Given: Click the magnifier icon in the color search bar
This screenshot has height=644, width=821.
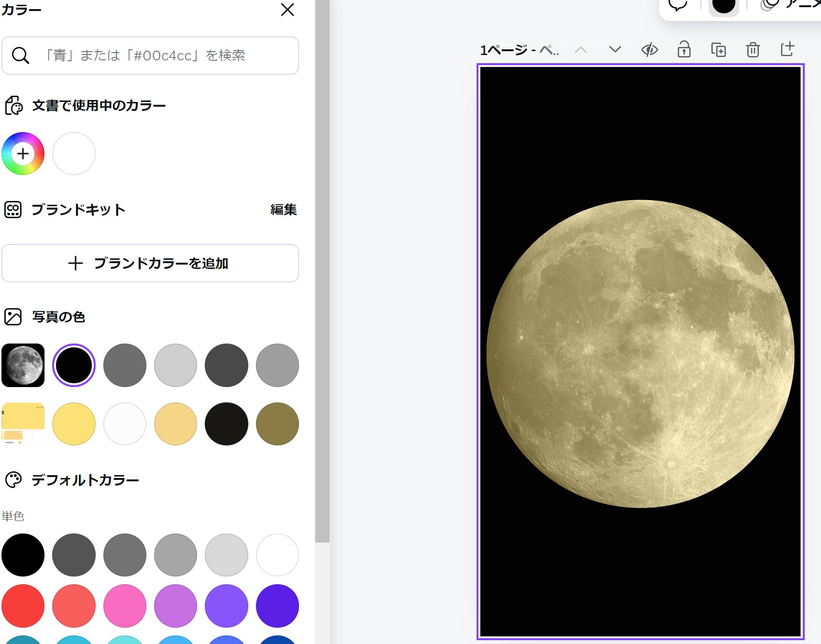Looking at the screenshot, I should click(x=20, y=56).
